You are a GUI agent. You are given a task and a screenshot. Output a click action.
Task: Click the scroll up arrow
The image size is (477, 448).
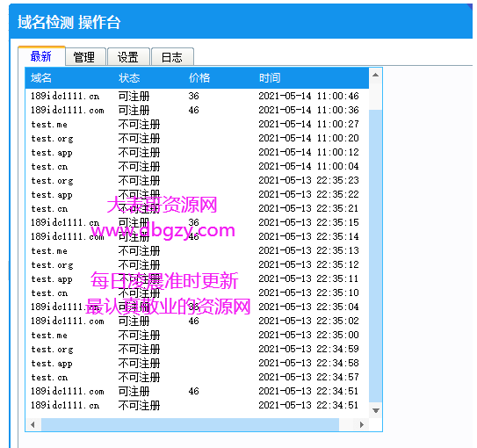tap(376, 75)
